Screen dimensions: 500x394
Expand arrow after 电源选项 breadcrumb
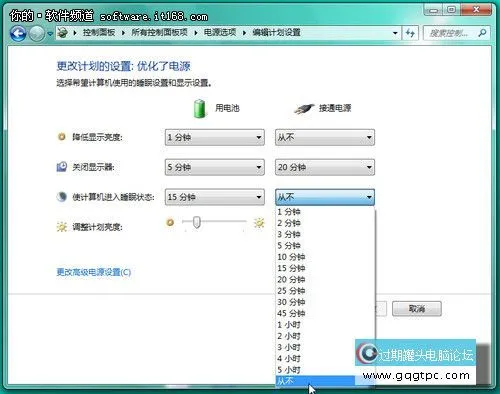244,33
